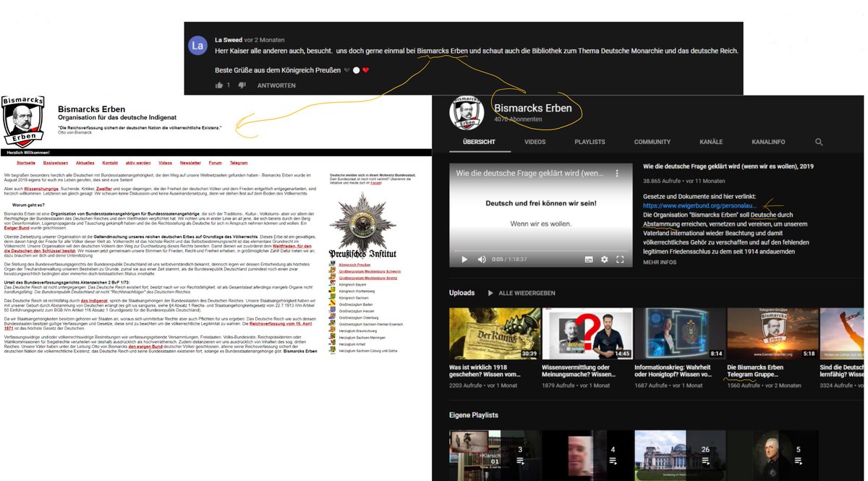Click 'Königreich Sachsen' in state list
This screenshot has width=868, height=481.
pos(353,297)
